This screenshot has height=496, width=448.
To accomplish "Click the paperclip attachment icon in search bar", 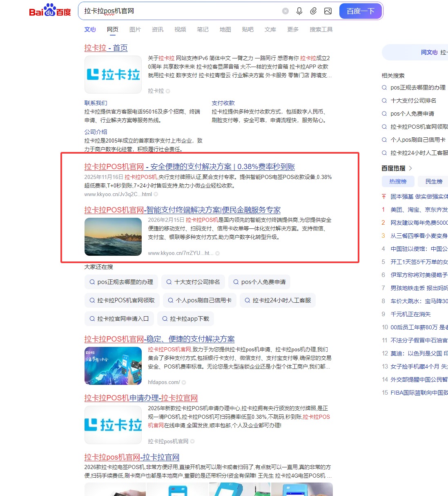I will (x=314, y=11).
